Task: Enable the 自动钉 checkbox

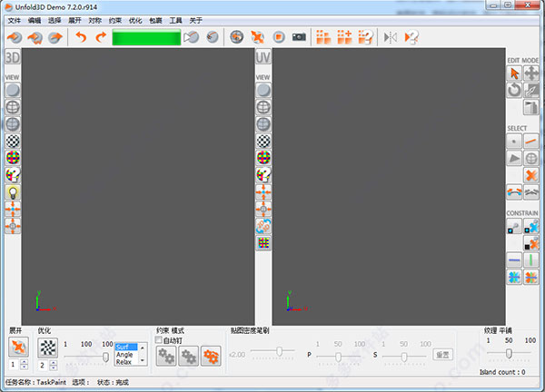Action: [x=158, y=340]
